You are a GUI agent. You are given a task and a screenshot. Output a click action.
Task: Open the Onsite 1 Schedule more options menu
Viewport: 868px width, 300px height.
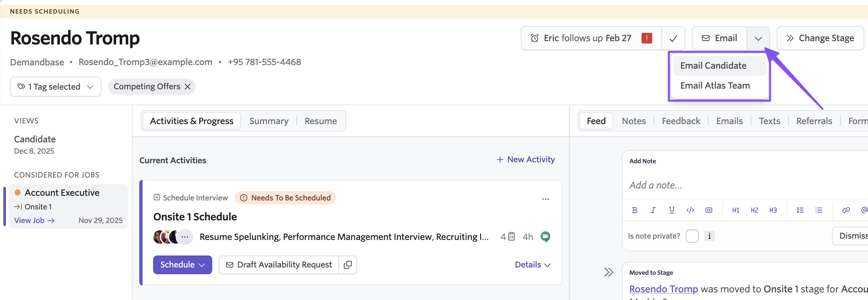tap(545, 199)
